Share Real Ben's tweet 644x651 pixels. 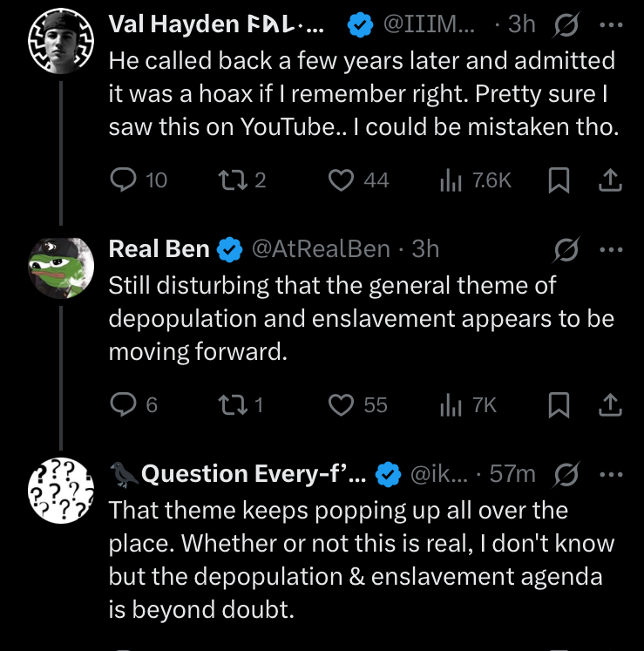point(611,405)
